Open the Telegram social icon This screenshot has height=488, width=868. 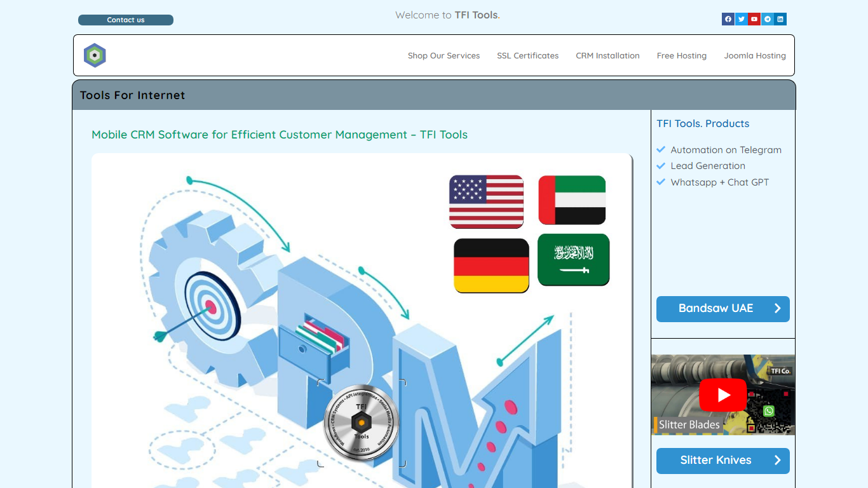[x=767, y=19]
